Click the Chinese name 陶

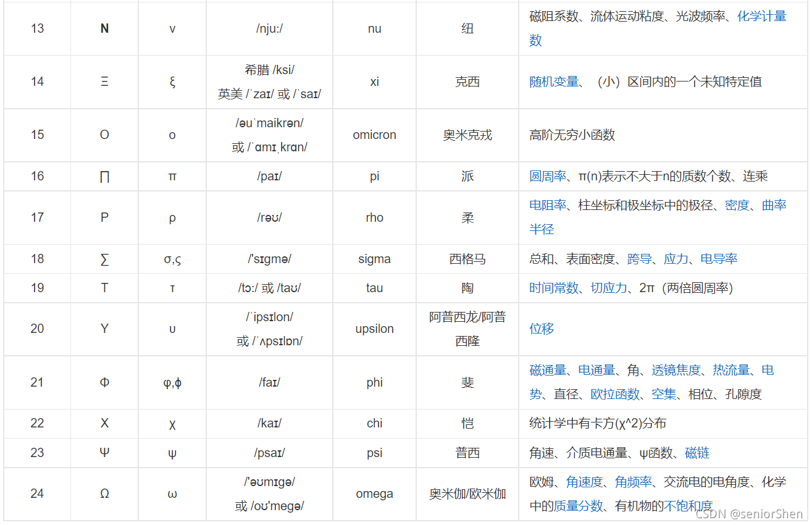coord(467,288)
